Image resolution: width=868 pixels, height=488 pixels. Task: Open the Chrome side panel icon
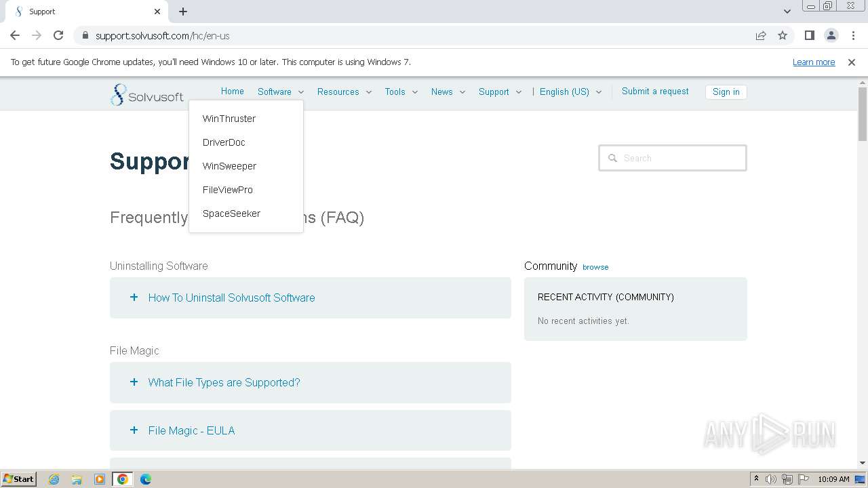pos(809,35)
